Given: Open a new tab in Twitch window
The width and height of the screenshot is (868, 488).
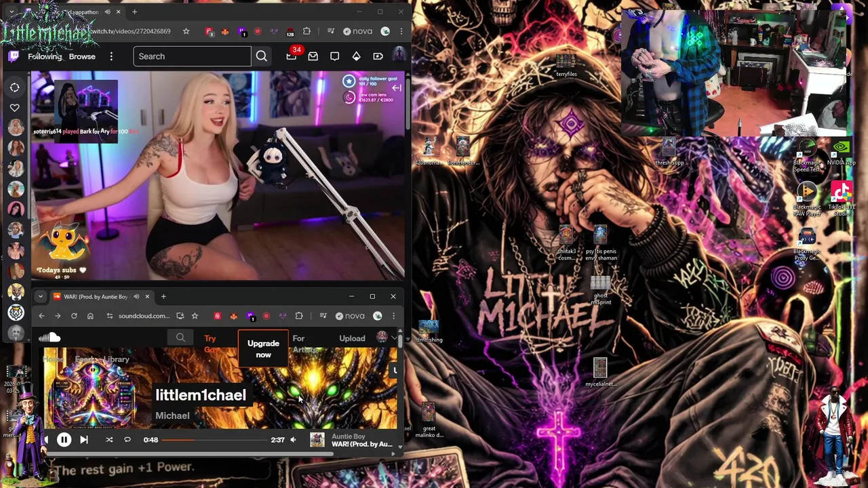Looking at the screenshot, I should pyautogui.click(x=134, y=12).
